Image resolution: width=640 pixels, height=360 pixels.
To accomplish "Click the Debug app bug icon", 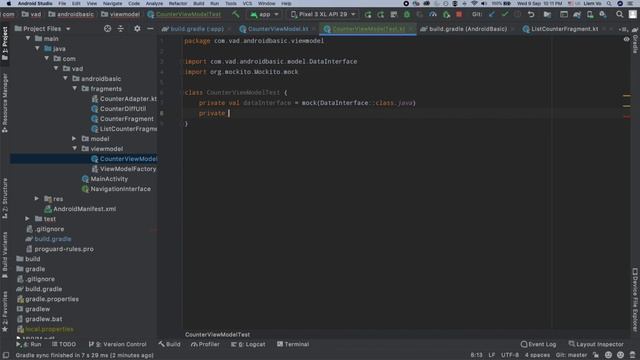I will [x=407, y=15].
